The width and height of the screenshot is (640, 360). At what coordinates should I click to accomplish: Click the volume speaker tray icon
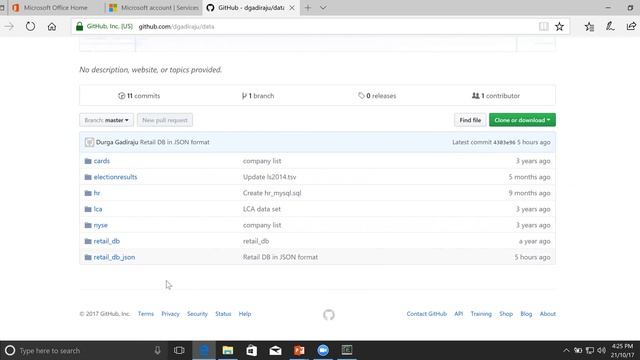602,351
